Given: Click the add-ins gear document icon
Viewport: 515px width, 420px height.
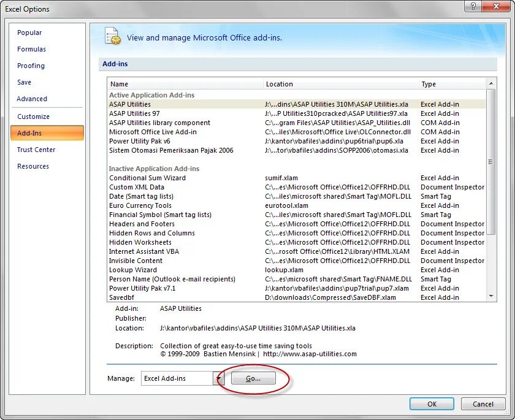Looking at the screenshot, I should point(113,36).
